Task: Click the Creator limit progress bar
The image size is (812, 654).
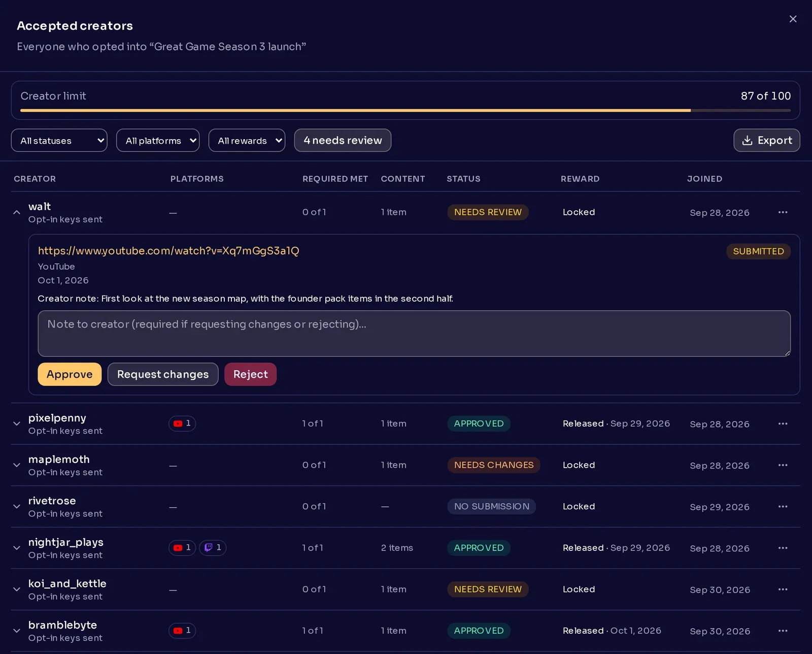Action: click(x=405, y=110)
